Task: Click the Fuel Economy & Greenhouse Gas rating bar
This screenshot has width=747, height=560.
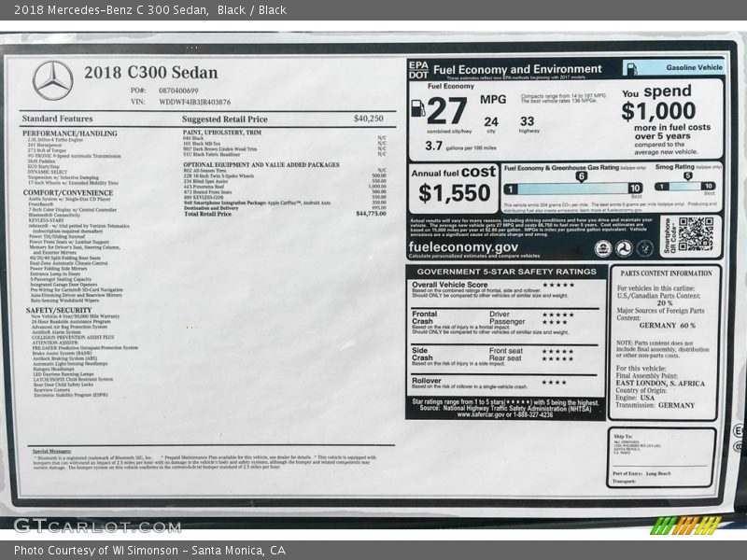Action: pyautogui.click(x=573, y=189)
